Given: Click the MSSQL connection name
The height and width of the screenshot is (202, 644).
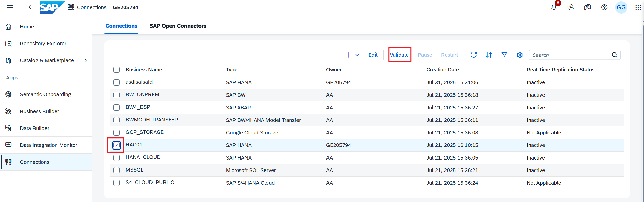Looking at the screenshot, I should click(x=134, y=170).
